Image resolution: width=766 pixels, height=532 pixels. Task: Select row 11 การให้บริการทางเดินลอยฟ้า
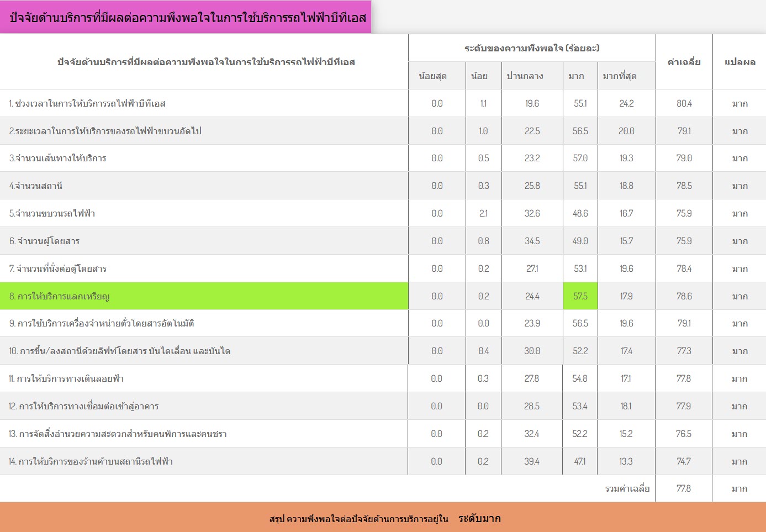tap(66, 378)
